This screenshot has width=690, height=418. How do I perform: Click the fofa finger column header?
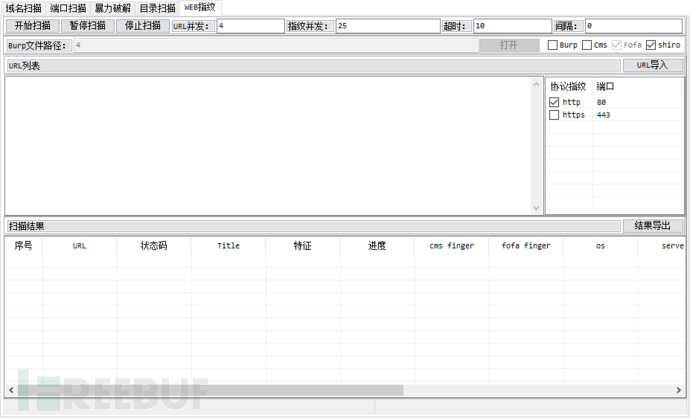526,246
